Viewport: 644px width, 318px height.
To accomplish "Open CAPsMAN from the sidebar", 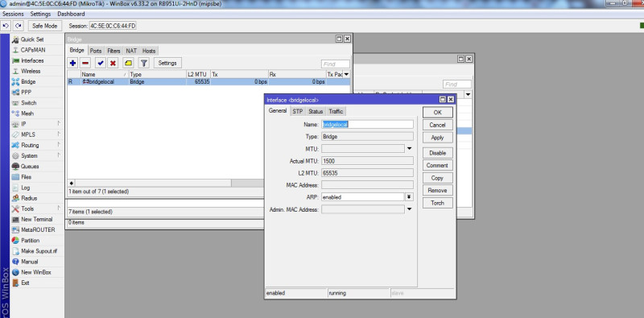I will click(x=33, y=50).
